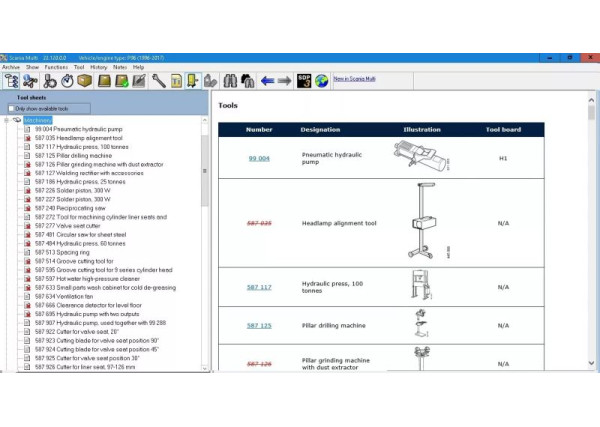
Task: Click the headlamp alignment tool illustration
Action: point(420,222)
